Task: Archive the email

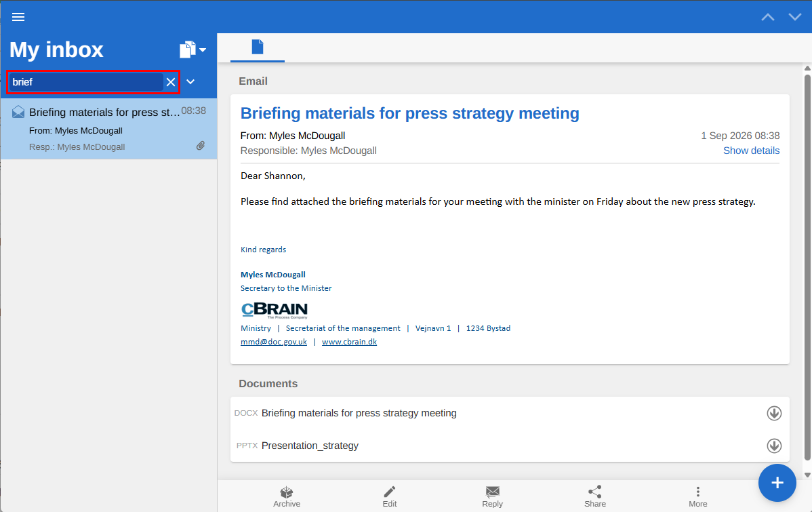Action: pyautogui.click(x=287, y=496)
